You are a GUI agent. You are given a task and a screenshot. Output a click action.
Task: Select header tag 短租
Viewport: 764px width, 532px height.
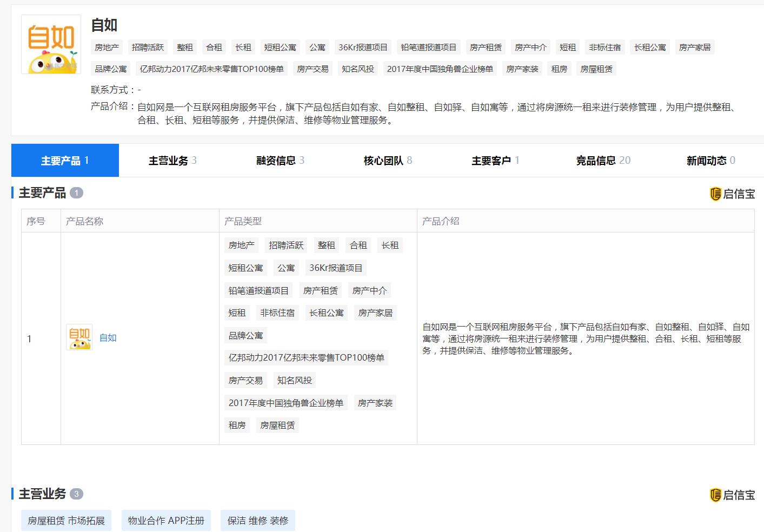[x=568, y=48]
